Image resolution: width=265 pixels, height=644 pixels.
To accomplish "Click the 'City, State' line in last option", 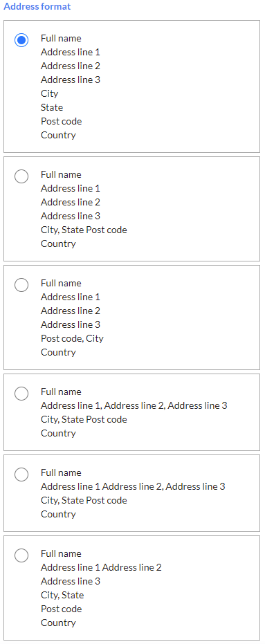I will point(62,595).
